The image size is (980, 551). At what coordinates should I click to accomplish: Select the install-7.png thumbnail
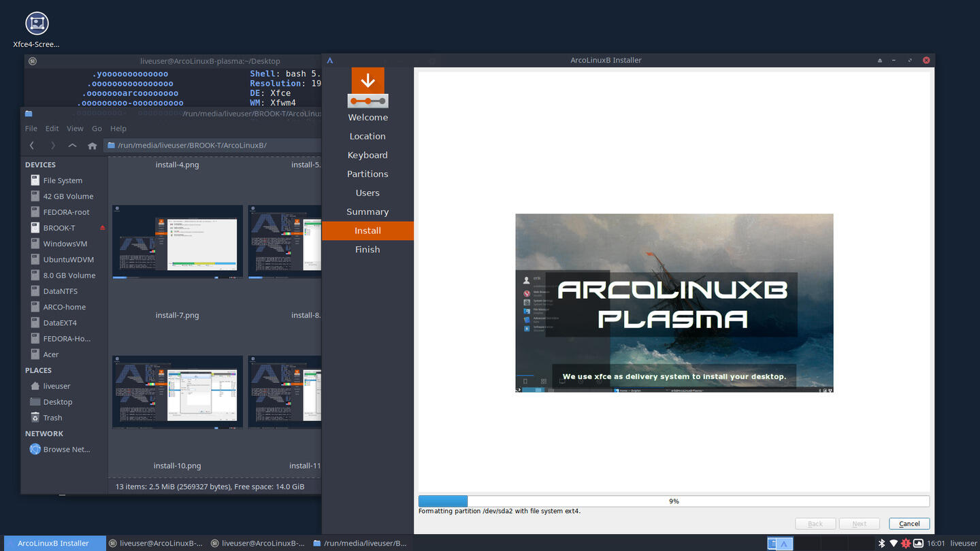coord(178,241)
